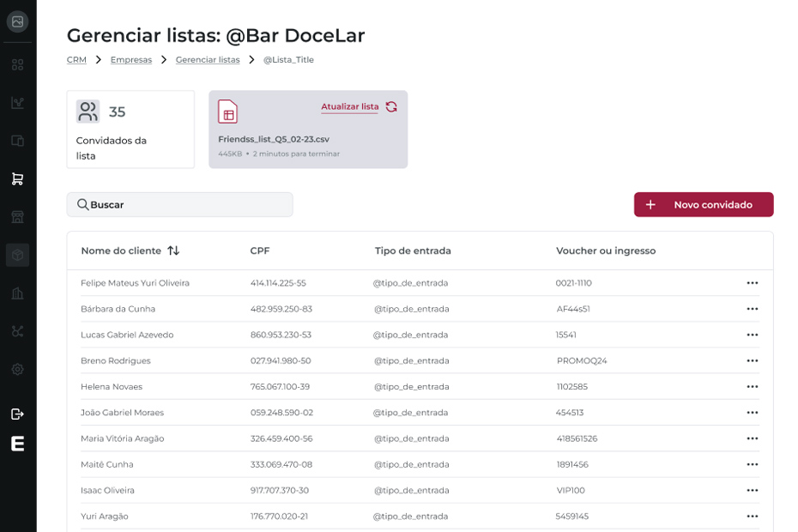Click voucher 418561526
798x532 pixels.
577,438
